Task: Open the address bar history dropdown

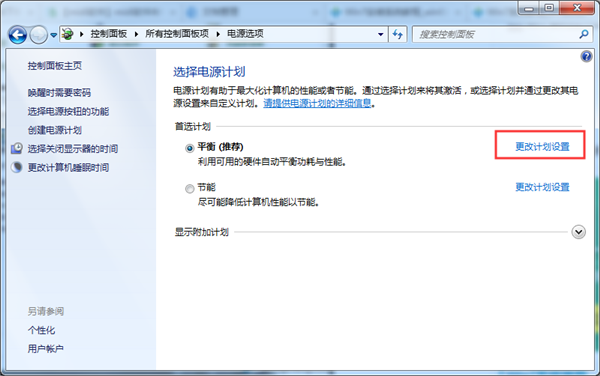Action: tap(380, 34)
